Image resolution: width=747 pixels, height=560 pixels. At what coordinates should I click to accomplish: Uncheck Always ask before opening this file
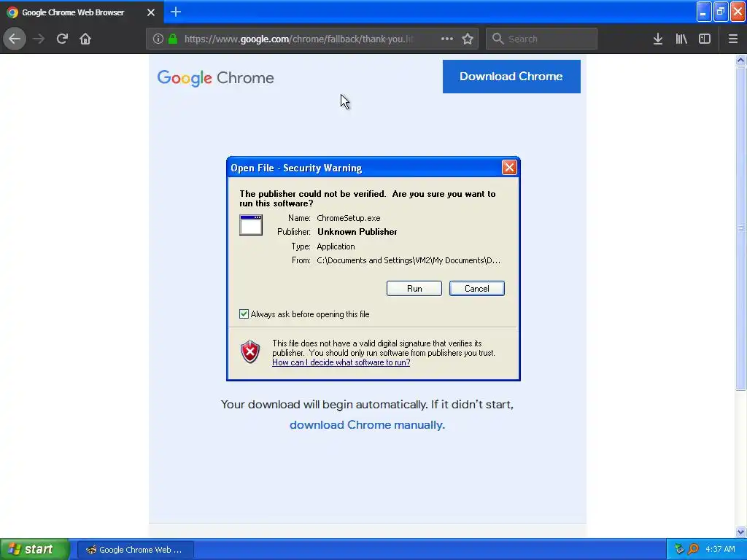click(x=244, y=314)
